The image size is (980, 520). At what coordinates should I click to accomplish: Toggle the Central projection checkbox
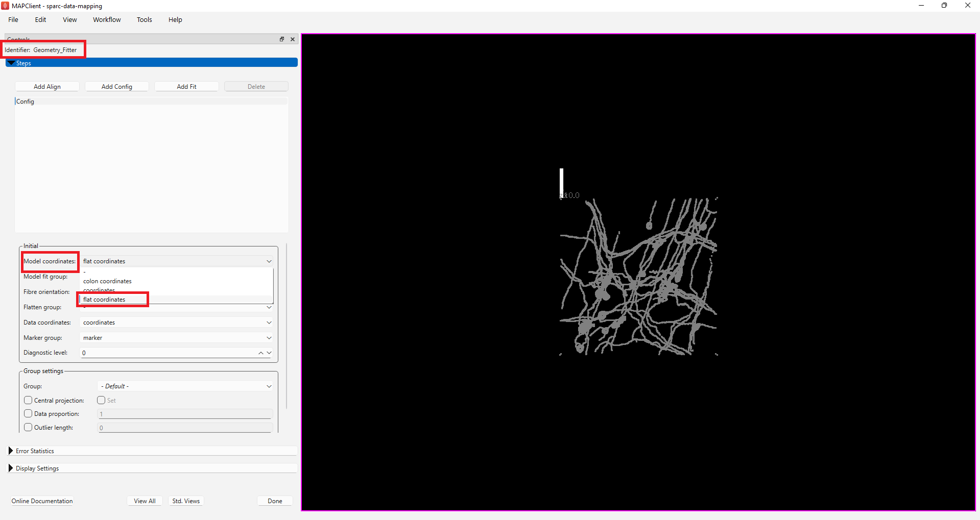pos(28,401)
